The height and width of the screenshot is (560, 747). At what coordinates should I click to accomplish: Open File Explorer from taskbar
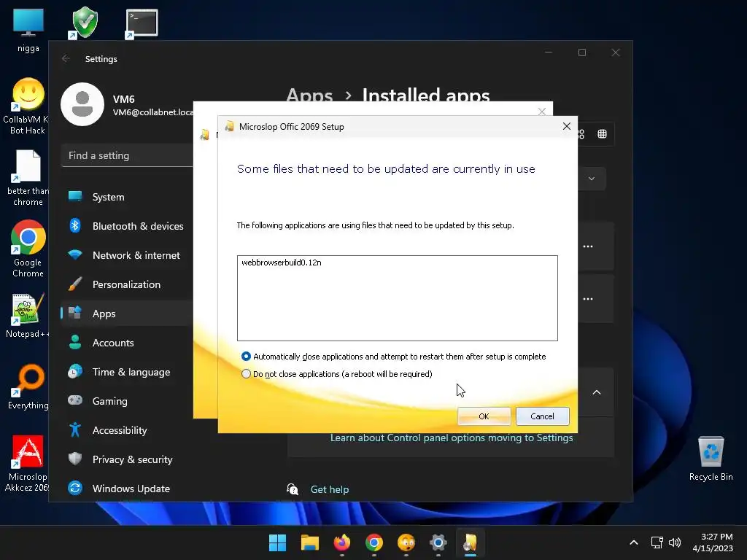(309, 542)
